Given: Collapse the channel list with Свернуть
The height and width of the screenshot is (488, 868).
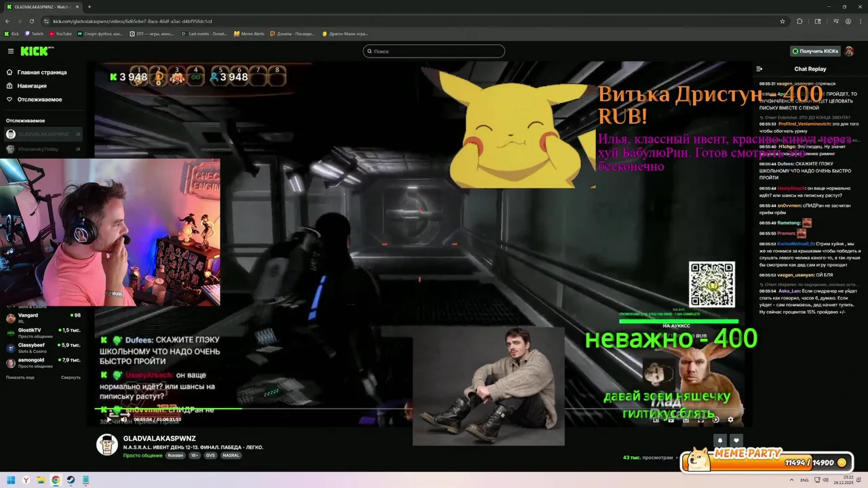Looking at the screenshot, I should (71, 378).
